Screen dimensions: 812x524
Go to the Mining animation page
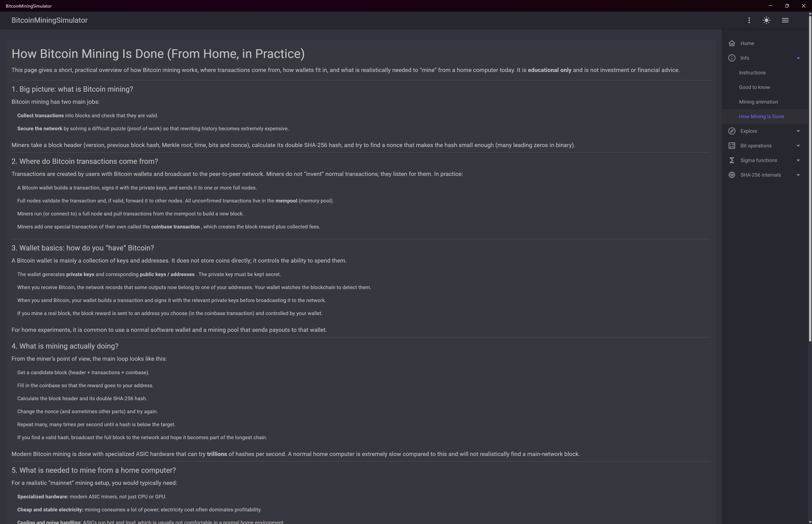click(x=758, y=102)
